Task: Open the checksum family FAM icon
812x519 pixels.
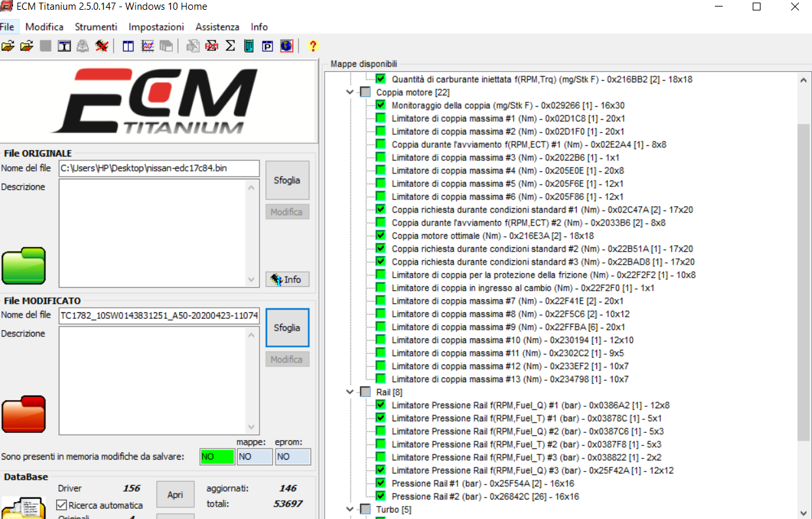Action: click(x=212, y=46)
